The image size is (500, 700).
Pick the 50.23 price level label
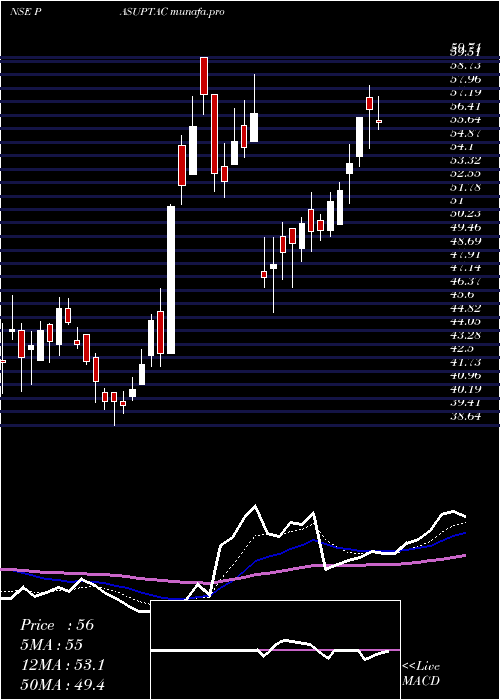(x=465, y=213)
